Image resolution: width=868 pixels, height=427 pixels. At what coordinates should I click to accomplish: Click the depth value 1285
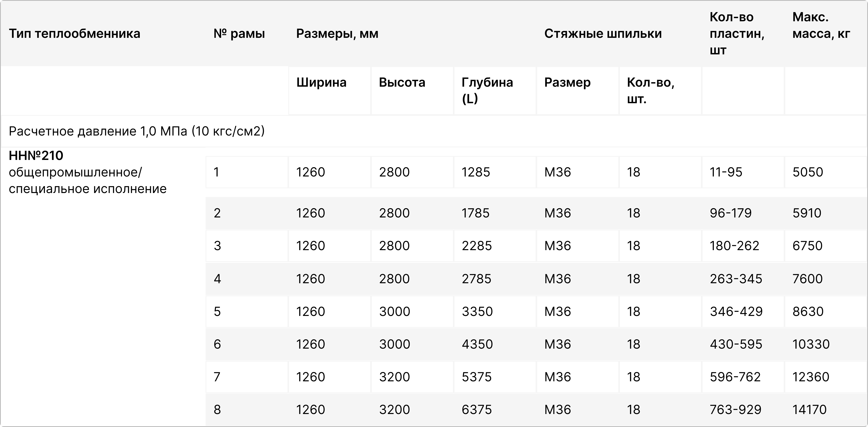[x=475, y=172]
